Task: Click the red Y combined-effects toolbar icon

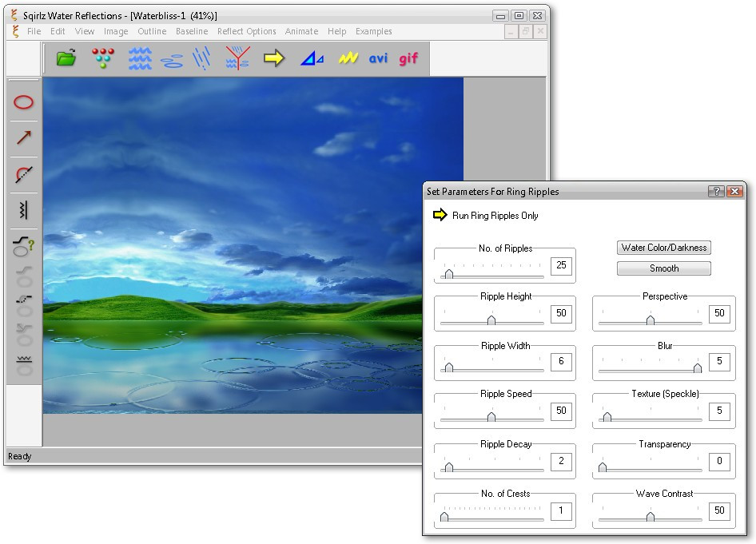Action: point(237,58)
